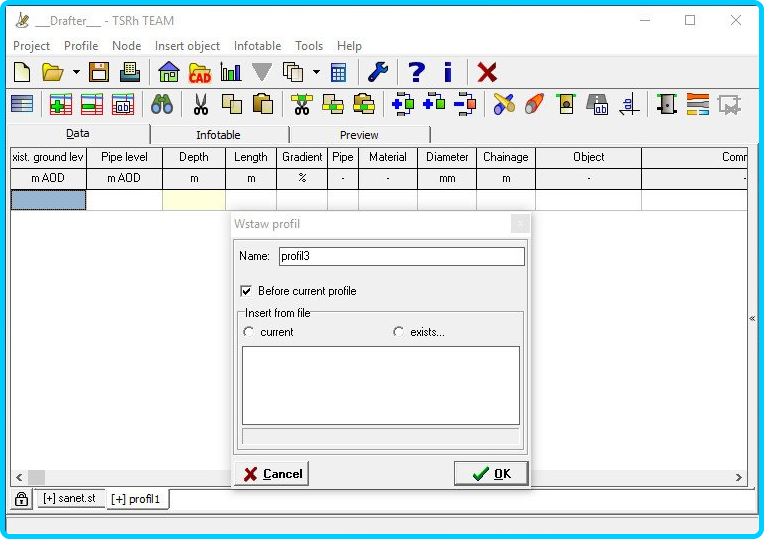The image size is (764, 539).
Task: Uncheck the Before current profile checkbox
Action: [246, 291]
